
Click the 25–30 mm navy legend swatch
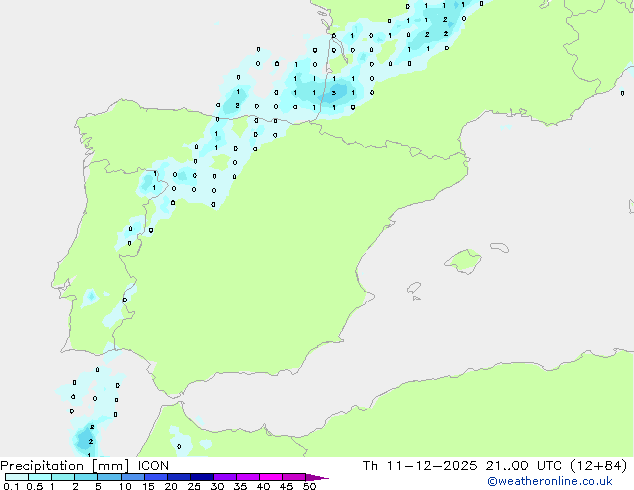(201, 477)
